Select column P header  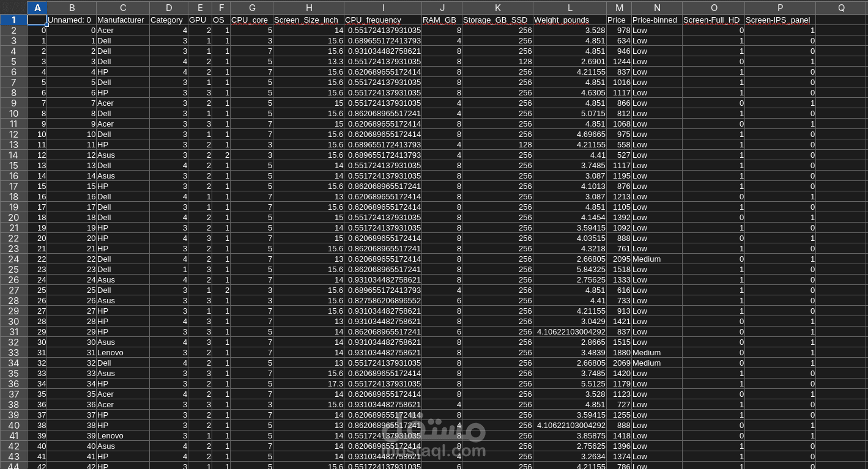tap(780, 7)
